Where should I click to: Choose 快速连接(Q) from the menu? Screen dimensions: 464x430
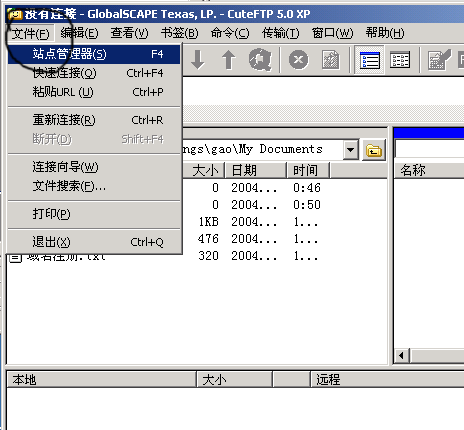[x=94, y=73]
